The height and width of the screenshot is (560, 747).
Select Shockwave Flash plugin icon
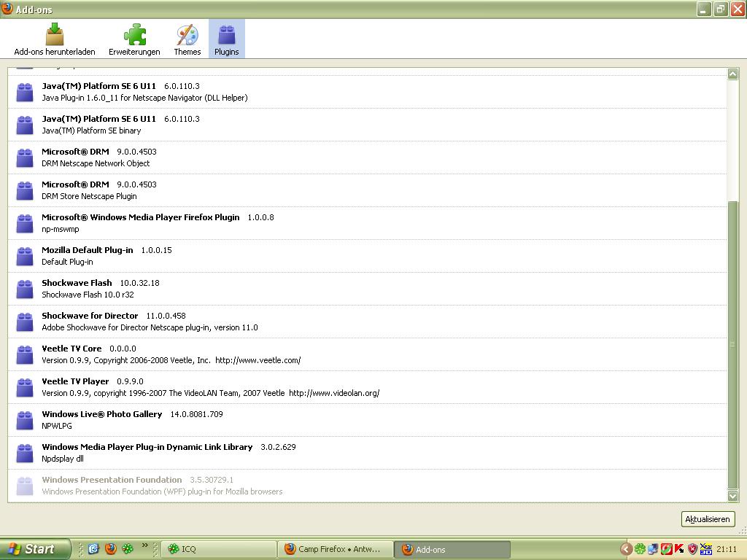click(x=25, y=289)
